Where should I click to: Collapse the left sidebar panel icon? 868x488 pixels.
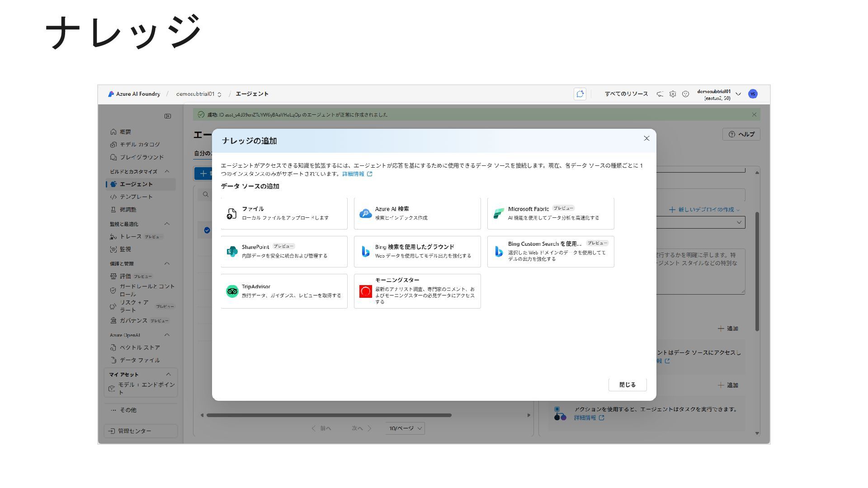(168, 116)
